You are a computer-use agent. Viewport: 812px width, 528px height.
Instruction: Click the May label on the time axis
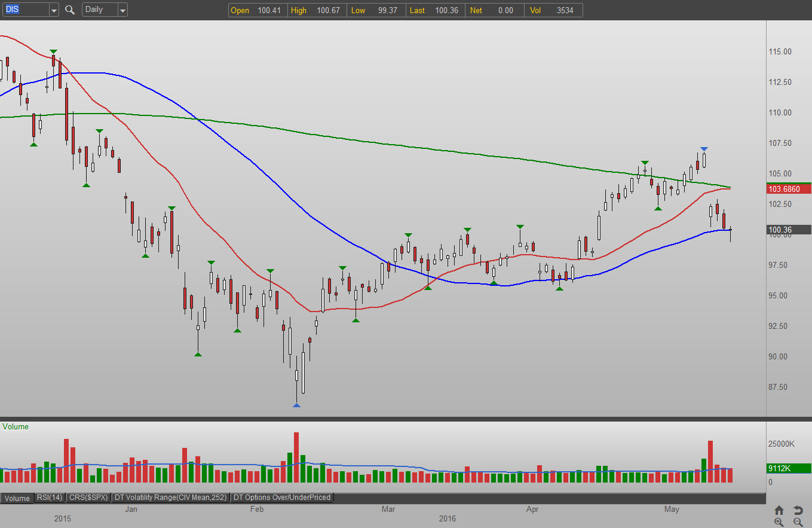(x=672, y=509)
